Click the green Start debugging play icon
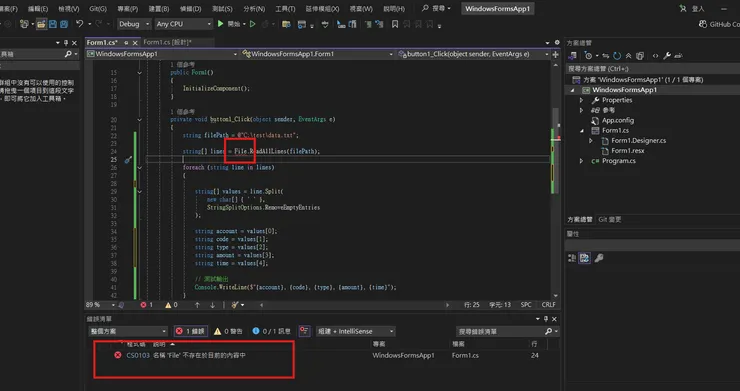Image resolution: width=740 pixels, height=391 pixels. (220, 24)
